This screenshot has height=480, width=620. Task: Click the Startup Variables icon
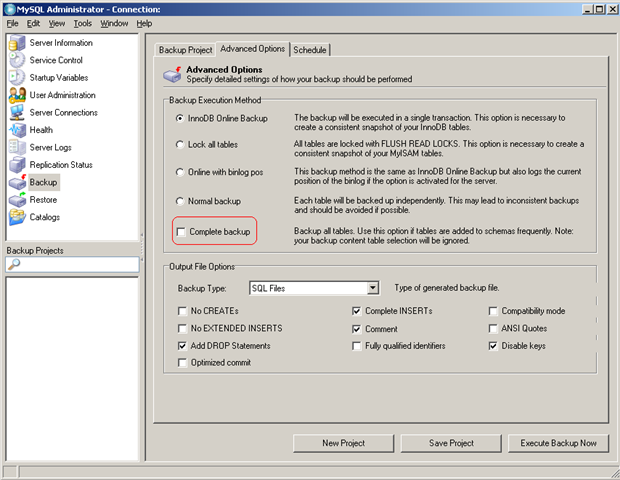click(x=17, y=77)
